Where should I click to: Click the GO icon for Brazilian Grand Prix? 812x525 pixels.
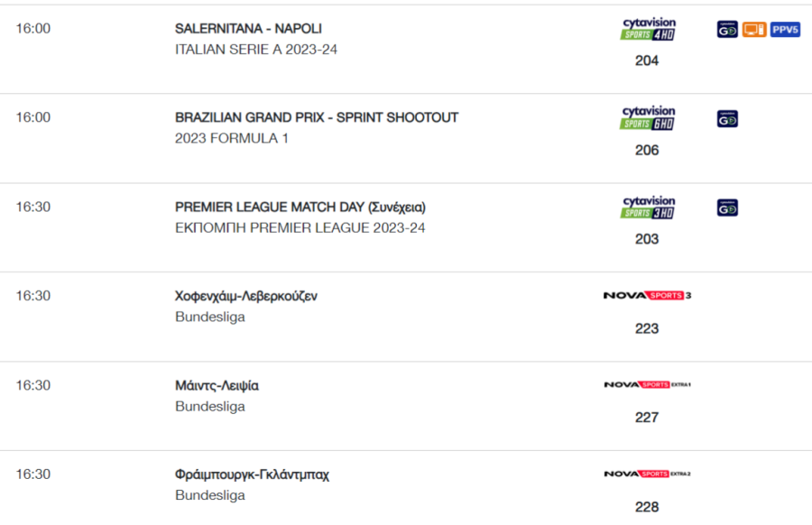pos(727,119)
